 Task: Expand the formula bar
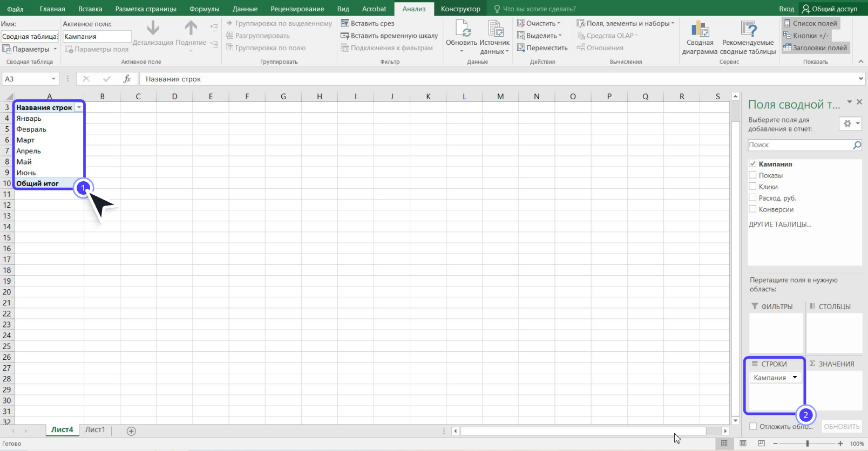[860, 79]
